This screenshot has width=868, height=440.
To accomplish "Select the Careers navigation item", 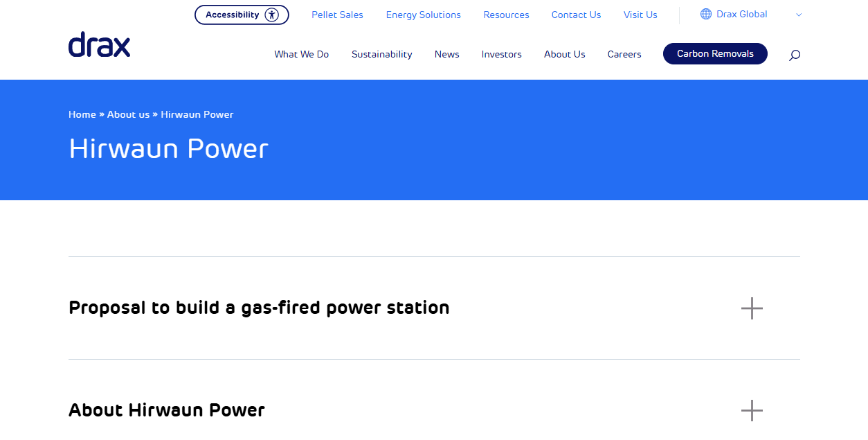I will 624,54.
